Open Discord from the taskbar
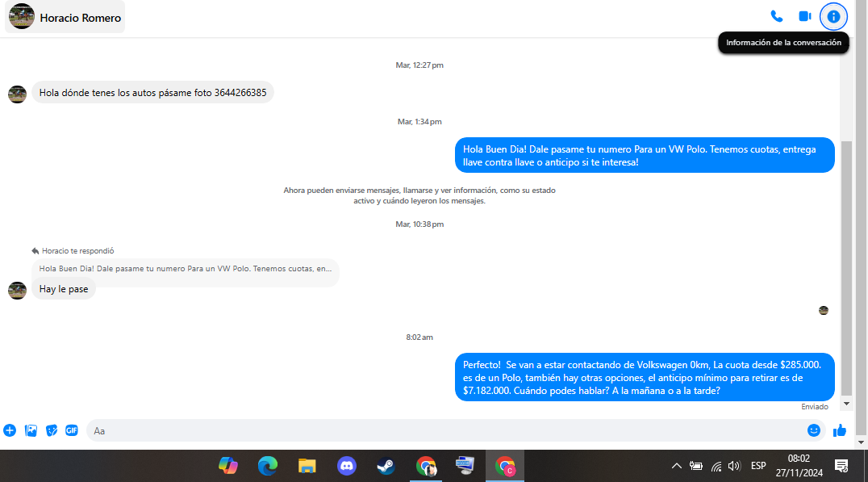 click(347, 466)
